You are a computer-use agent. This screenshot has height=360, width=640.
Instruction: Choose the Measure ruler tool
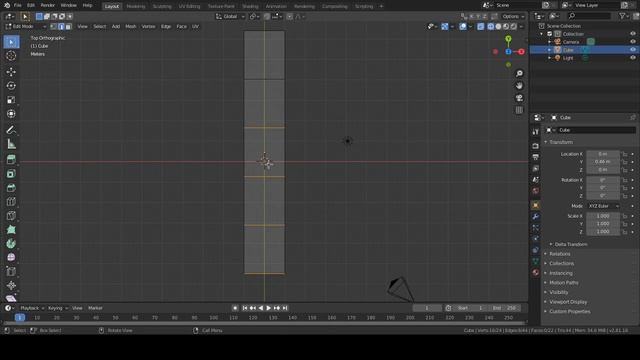(11, 144)
